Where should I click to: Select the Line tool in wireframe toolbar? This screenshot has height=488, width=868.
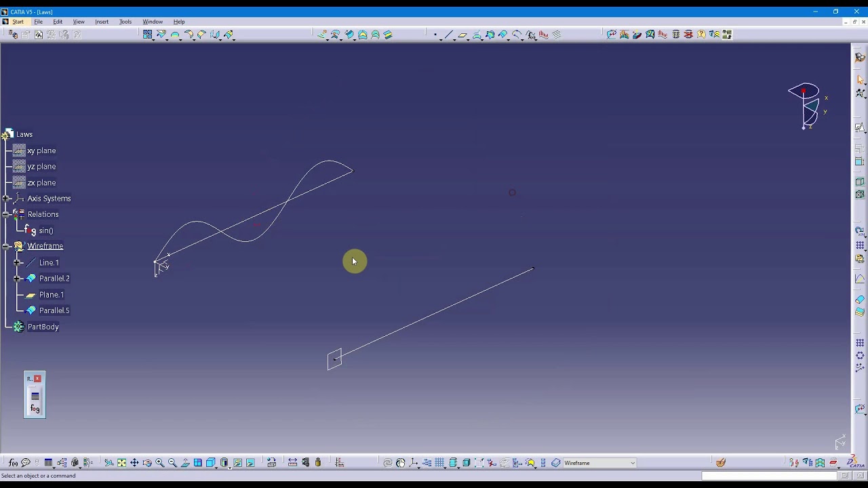[449, 35]
